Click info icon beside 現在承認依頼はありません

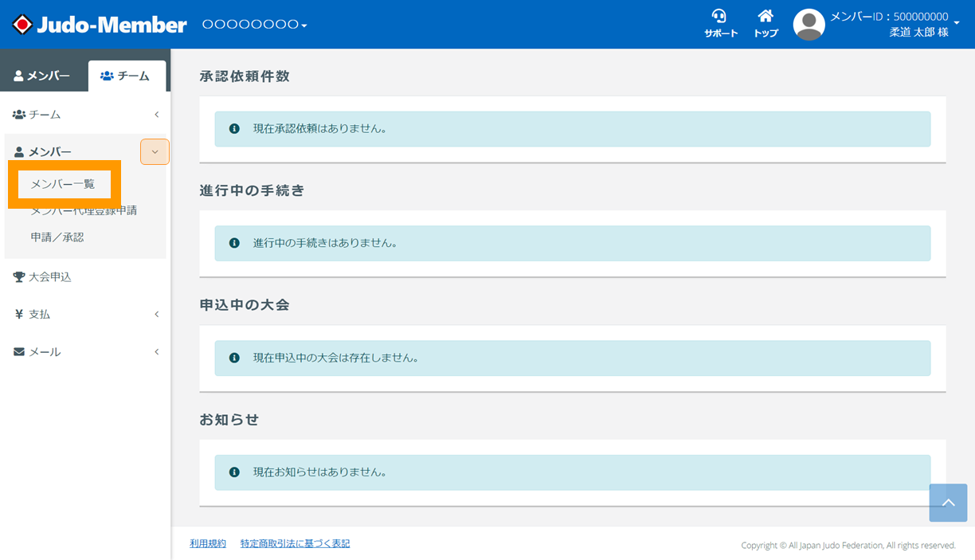(x=234, y=128)
